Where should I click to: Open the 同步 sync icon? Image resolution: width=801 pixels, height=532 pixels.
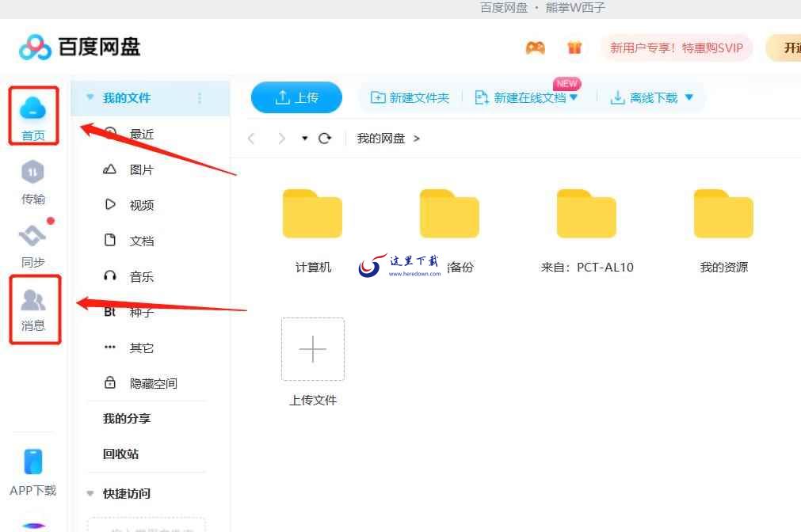(x=32, y=235)
